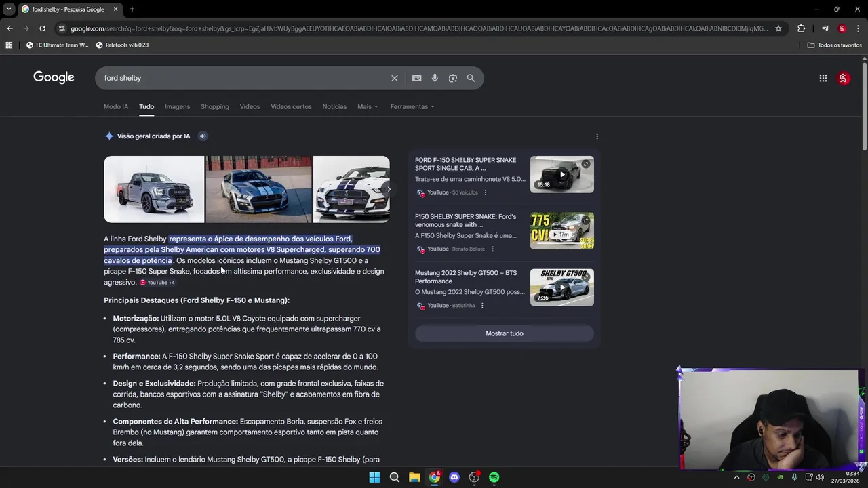Screen dimensions: 868x488
Task: Start voice search with microphone icon
Action: (435, 78)
